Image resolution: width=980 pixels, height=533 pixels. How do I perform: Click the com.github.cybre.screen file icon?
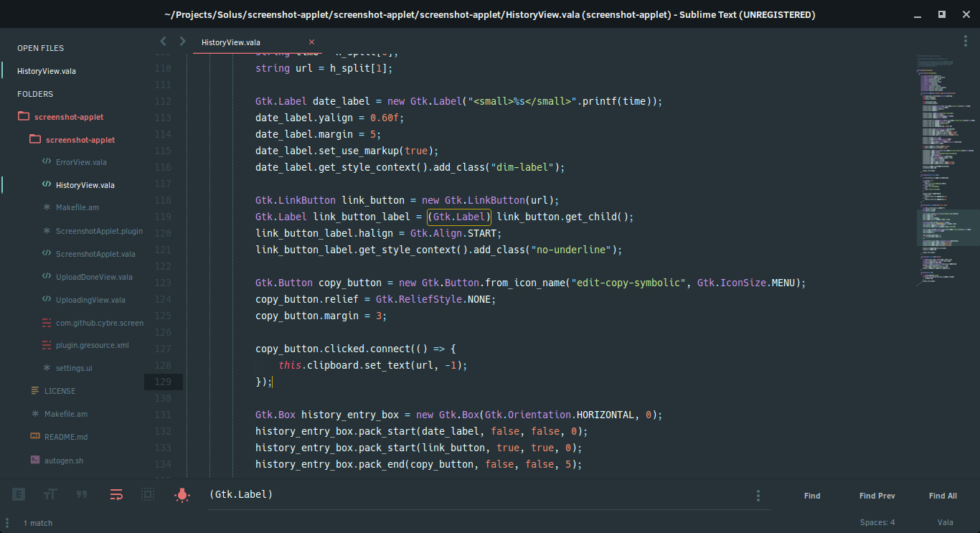[47, 323]
